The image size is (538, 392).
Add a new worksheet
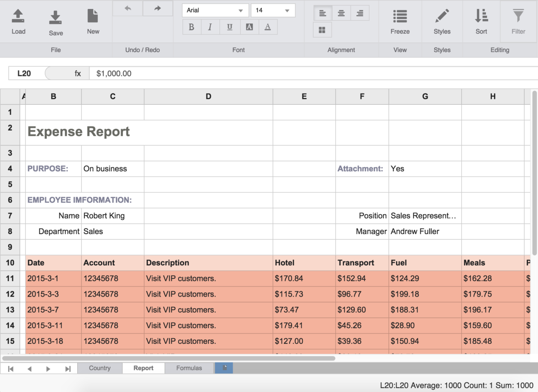(224, 368)
